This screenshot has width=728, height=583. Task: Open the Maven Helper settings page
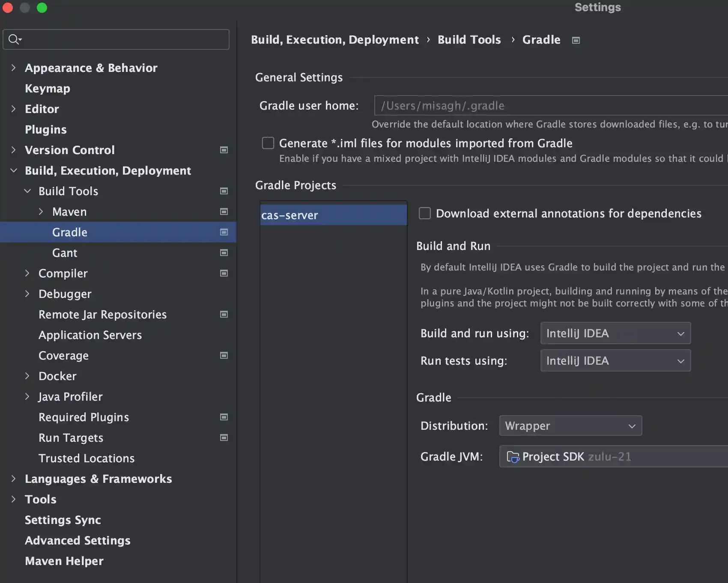pyautogui.click(x=64, y=561)
